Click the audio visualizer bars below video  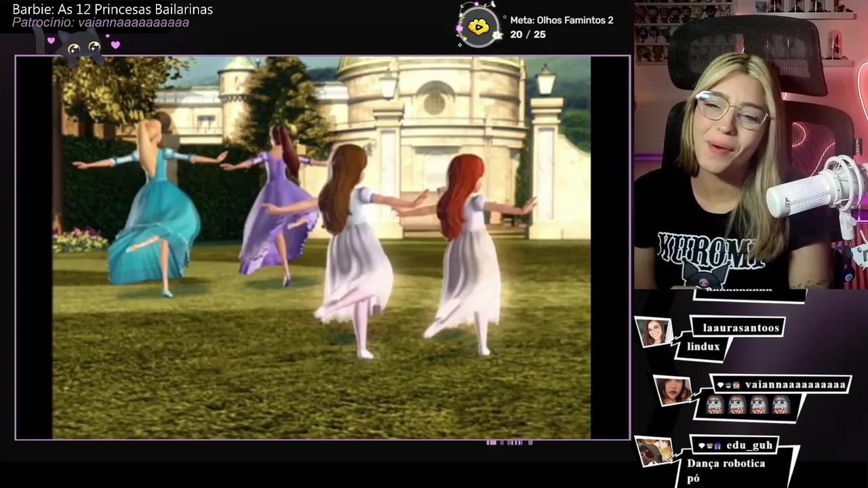click(x=510, y=443)
